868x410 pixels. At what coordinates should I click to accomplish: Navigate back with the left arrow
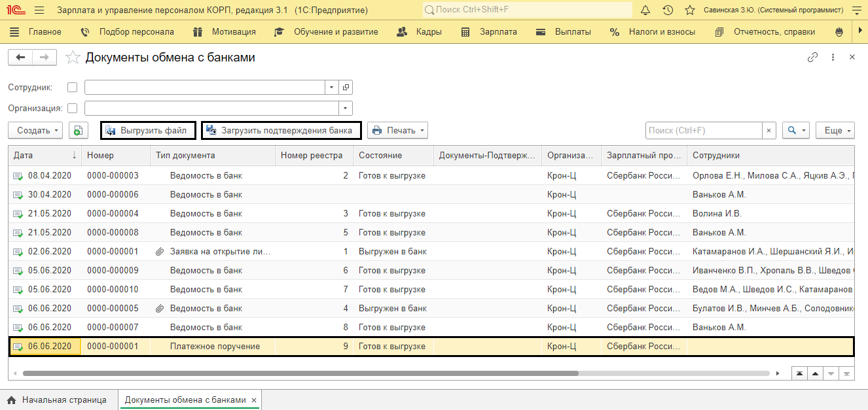(20, 58)
